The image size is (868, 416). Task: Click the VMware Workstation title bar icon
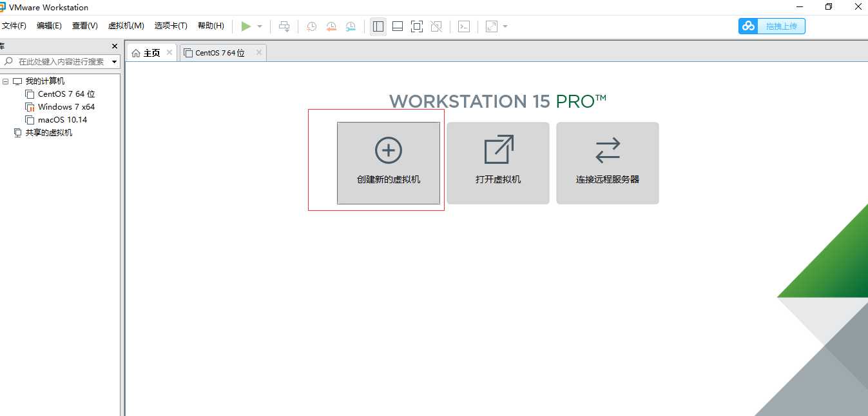pyautogui.click(x=3, y=7)
